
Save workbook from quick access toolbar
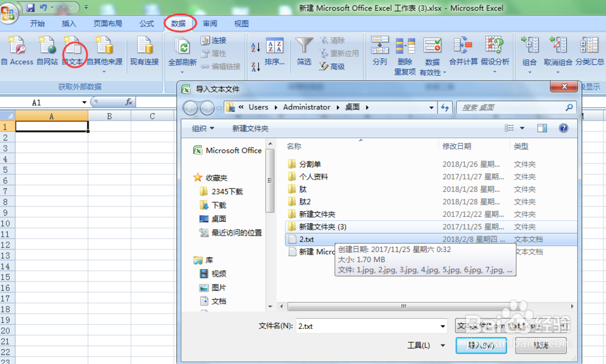[30, 7]
